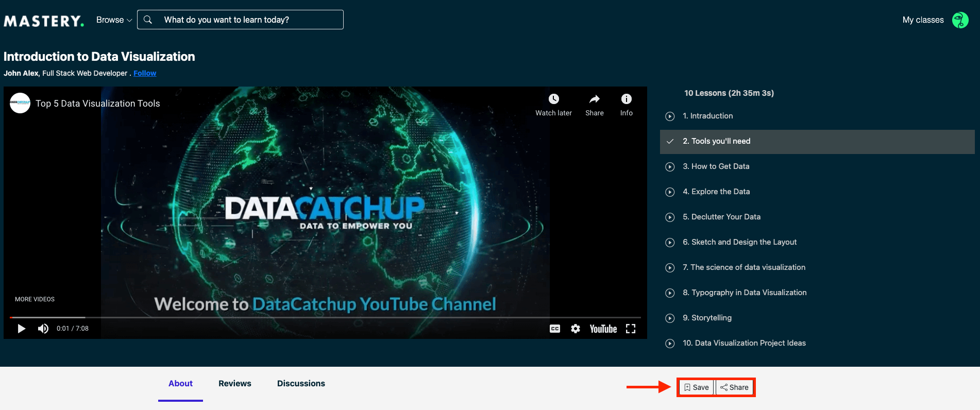Click the YouTube logo in player
Image resolution: width=980 pixels, height=410 pixels.
pyautogui.click(x=603, y=329)
